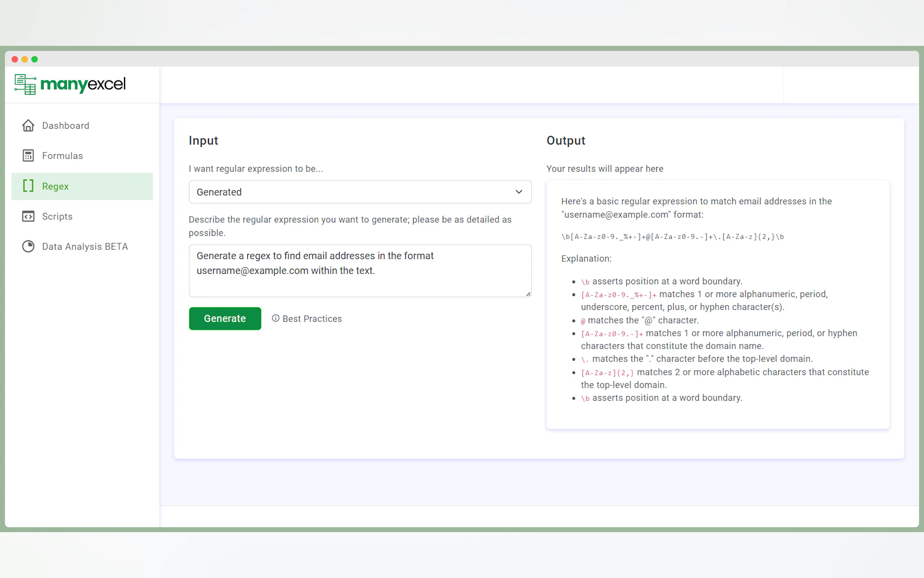The height and width of the screenshot is (578, 924).
Task: Go to the Formulas section
Action: click(62, 155)
